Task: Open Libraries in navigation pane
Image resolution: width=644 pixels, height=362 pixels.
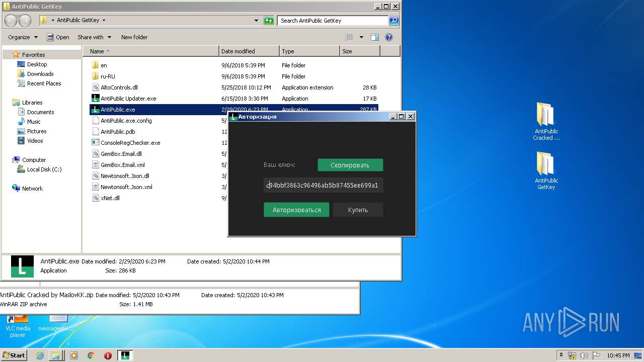Action: [32, 103]
